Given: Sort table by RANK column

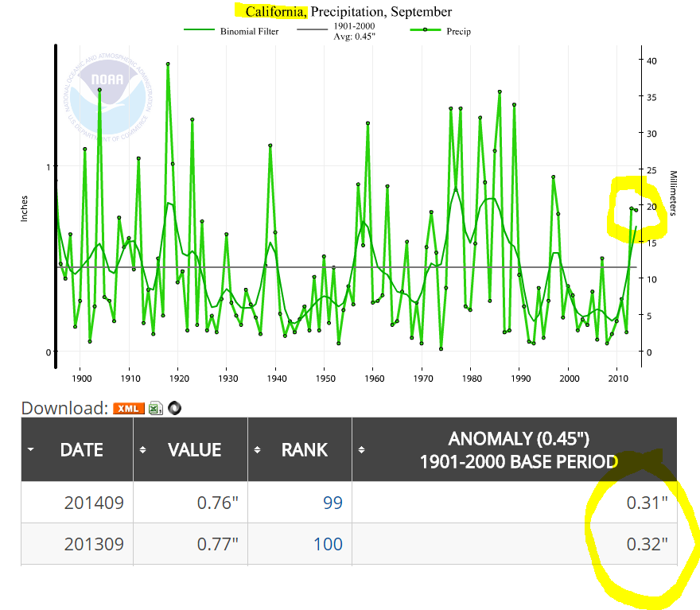Looking at the screenshot, I should pos(304,449).
